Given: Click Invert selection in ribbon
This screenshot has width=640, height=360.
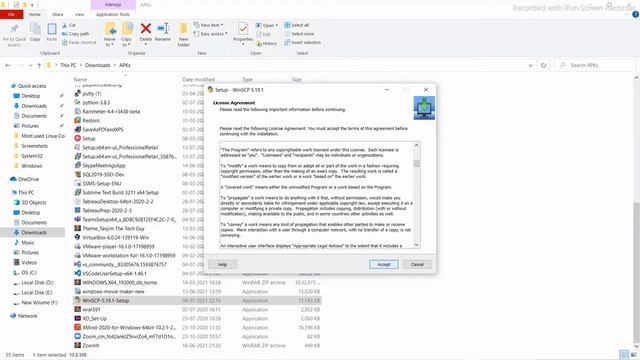Looking at the screenshot, I should coord(302,42).
